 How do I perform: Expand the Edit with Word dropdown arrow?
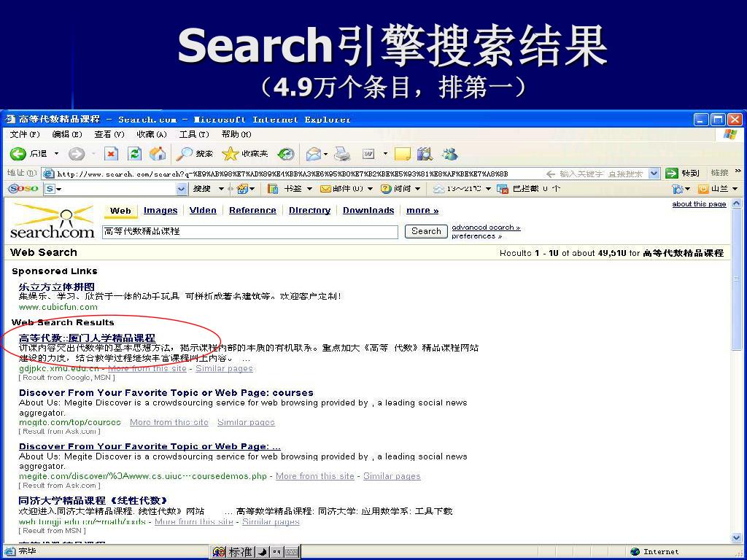tap(385, 154)
